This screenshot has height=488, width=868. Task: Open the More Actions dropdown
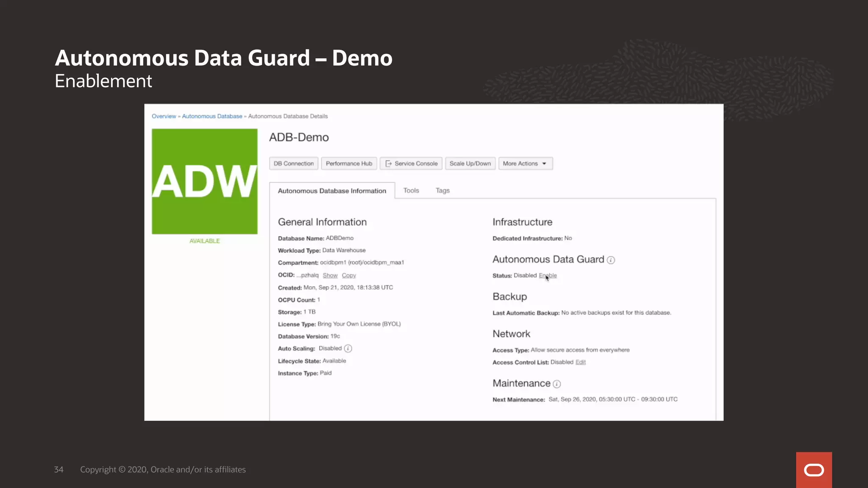tap(526, 164)
